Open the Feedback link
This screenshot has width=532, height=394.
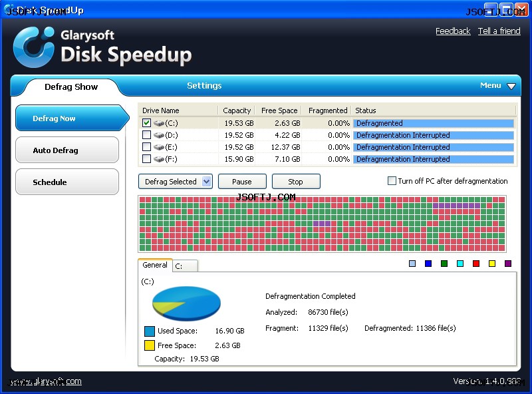click(x=453, y=31)
